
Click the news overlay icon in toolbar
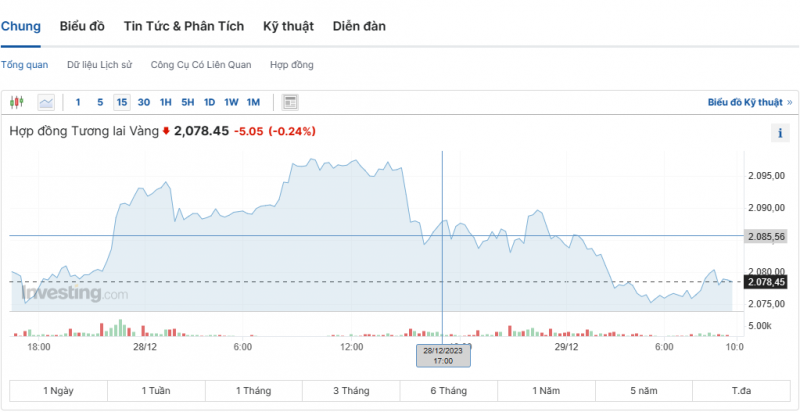290,102
